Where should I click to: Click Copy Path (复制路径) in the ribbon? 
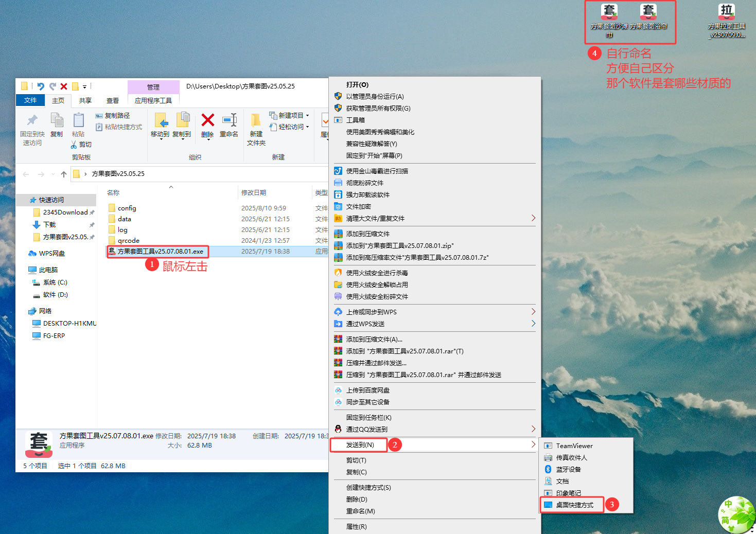[113, 116]
